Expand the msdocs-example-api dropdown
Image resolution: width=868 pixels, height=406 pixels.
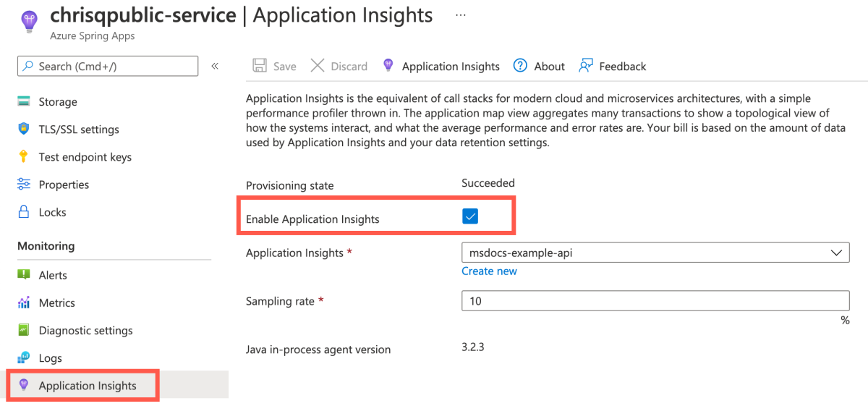655,253
